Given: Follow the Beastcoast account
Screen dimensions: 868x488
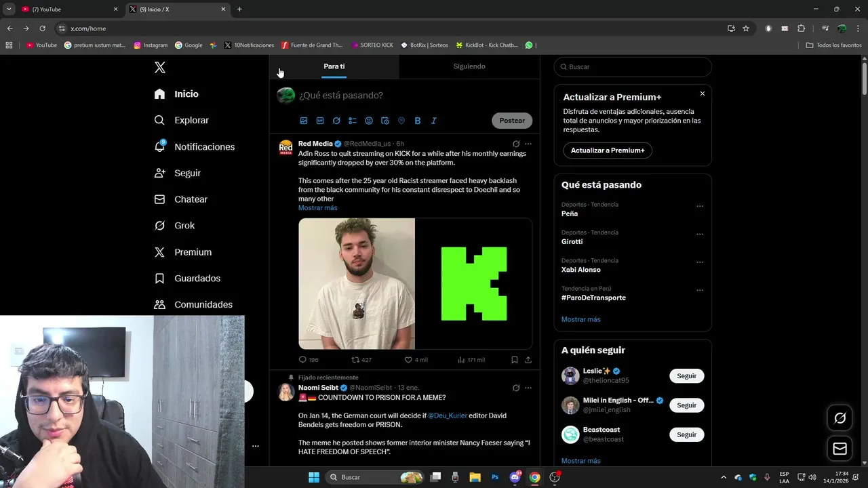Looking at the screenshot, I should point(686,434).
